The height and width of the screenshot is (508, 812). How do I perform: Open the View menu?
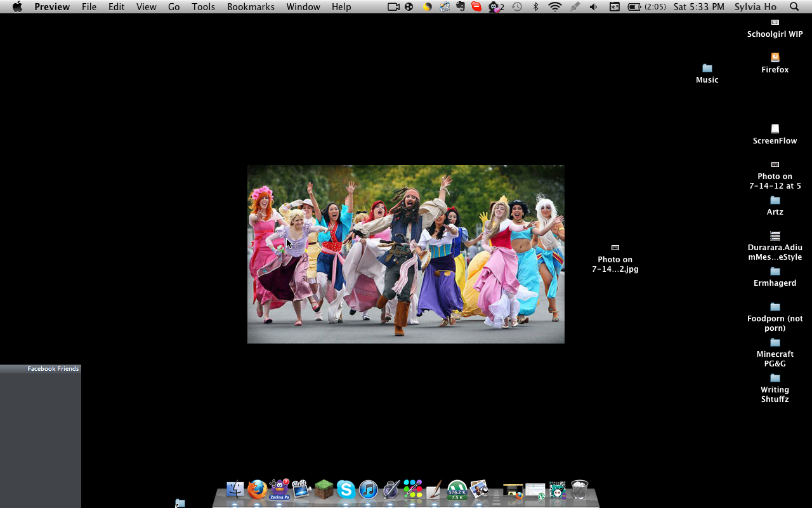[x=146, y=7]
